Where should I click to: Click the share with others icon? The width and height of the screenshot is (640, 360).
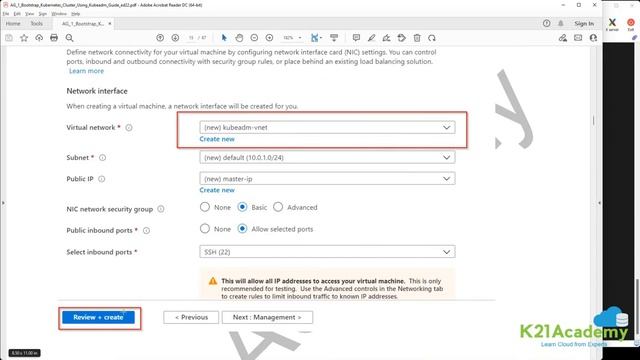click(x=593, y=38)
